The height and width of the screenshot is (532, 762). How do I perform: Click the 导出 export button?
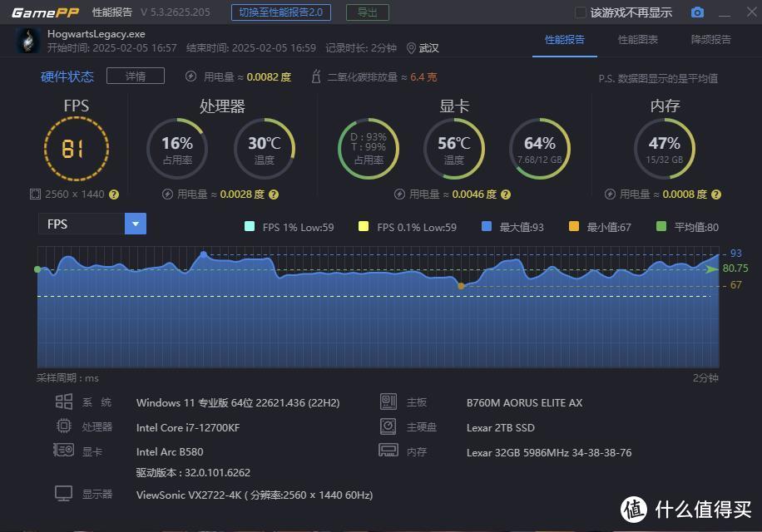[x=368, y=12]
